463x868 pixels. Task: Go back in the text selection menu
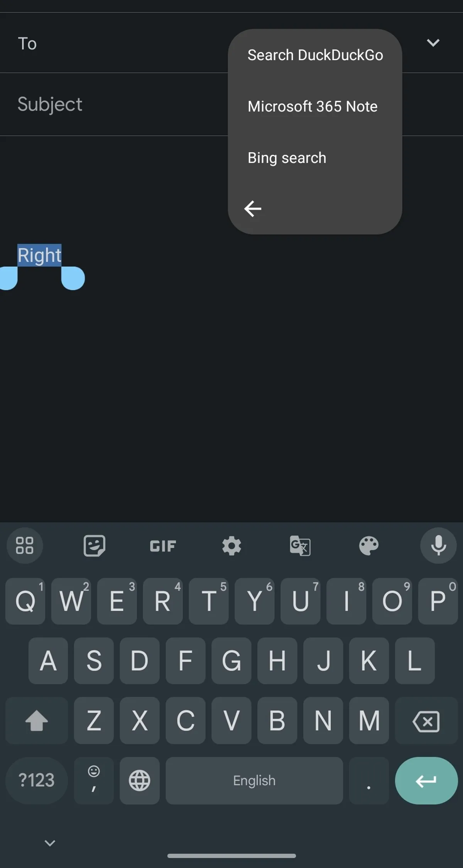click(x=253, y=209)
